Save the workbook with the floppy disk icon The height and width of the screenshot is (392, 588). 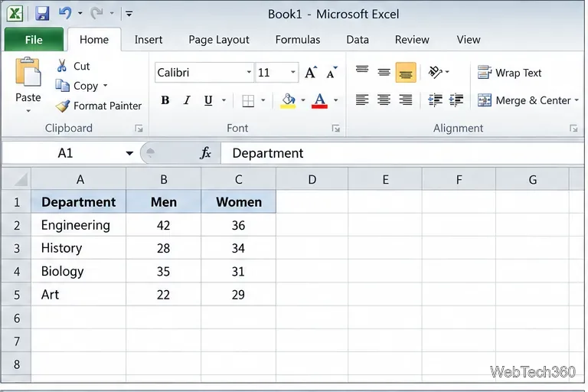tap(42, 14)
